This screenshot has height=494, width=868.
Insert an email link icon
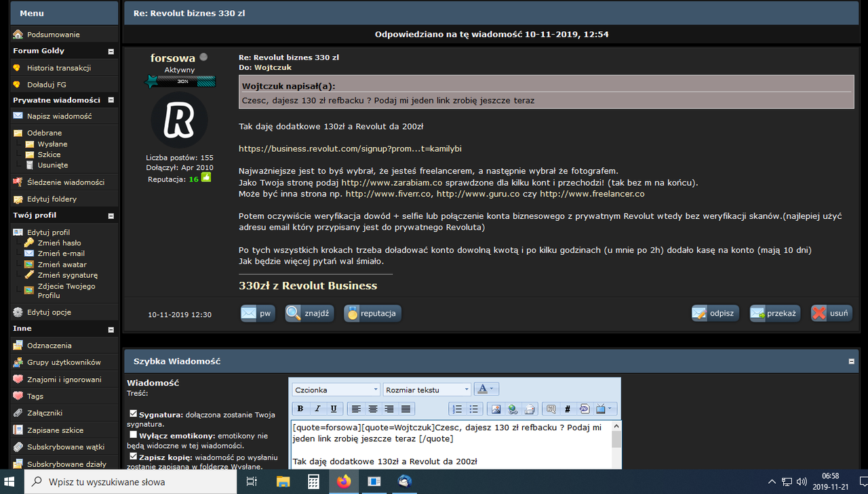(x=529, y=409)
